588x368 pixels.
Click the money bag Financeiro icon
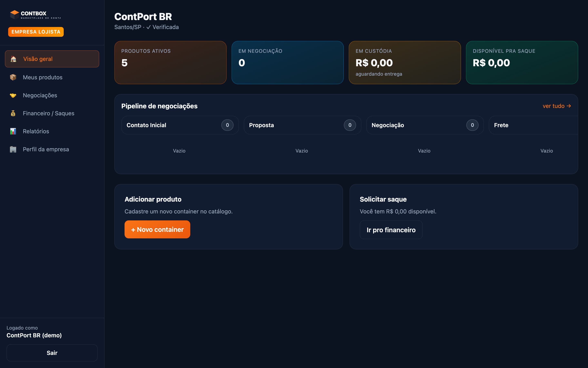[x=13, y=113]
